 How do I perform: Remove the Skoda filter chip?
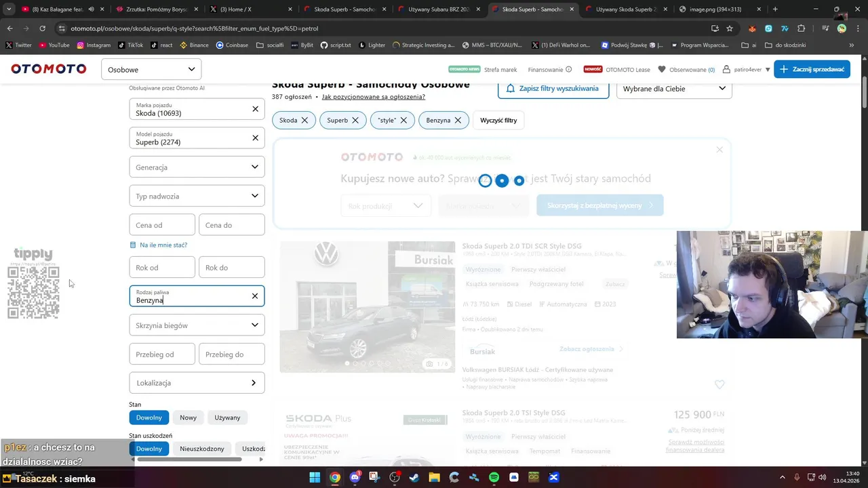pos(304,120)
